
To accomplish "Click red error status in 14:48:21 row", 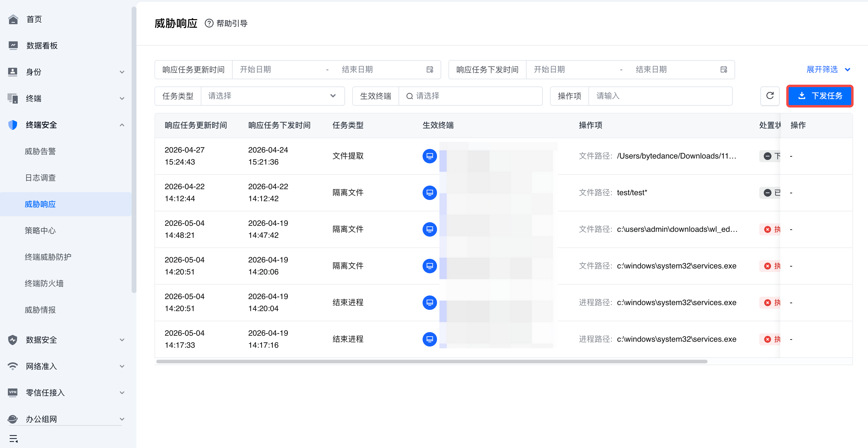I will click(770, 229).
